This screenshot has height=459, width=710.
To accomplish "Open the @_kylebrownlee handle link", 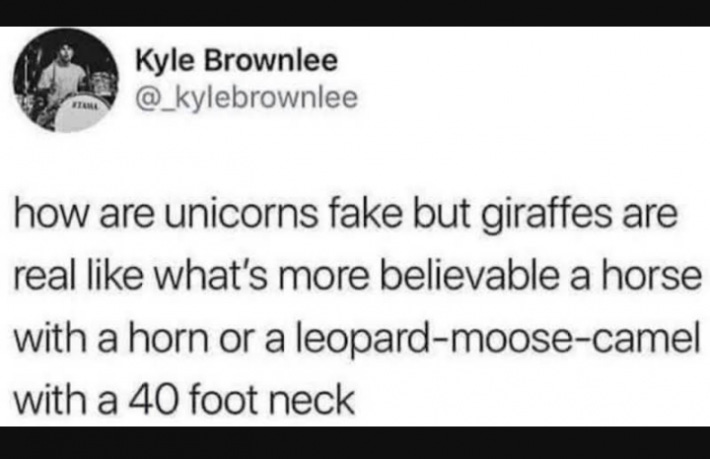I will coord(247,98).
